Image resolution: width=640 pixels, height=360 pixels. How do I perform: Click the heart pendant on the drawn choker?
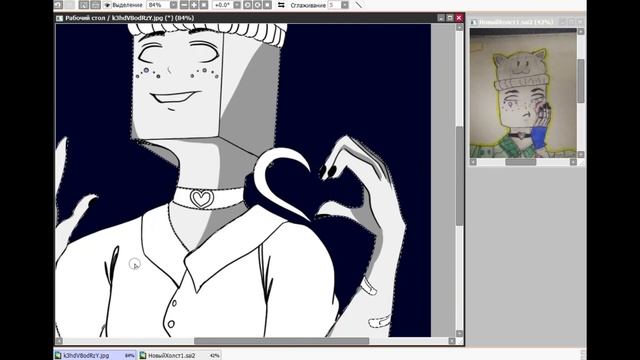pyautogui.click(x=202, y=199)
